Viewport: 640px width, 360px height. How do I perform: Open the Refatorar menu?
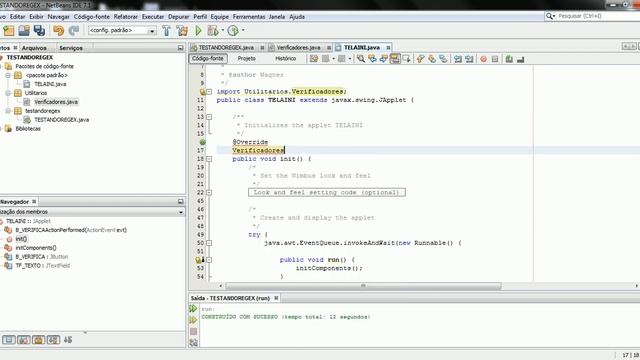[125, 17]
